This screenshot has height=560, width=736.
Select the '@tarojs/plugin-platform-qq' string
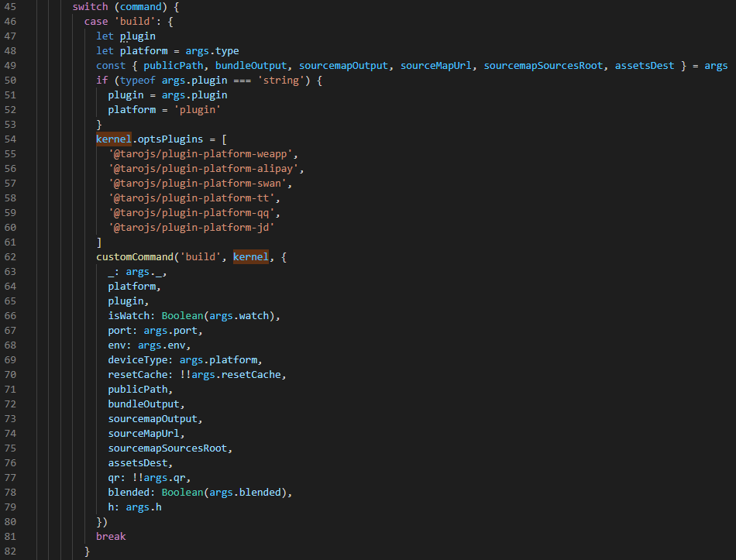click(191, 213)
